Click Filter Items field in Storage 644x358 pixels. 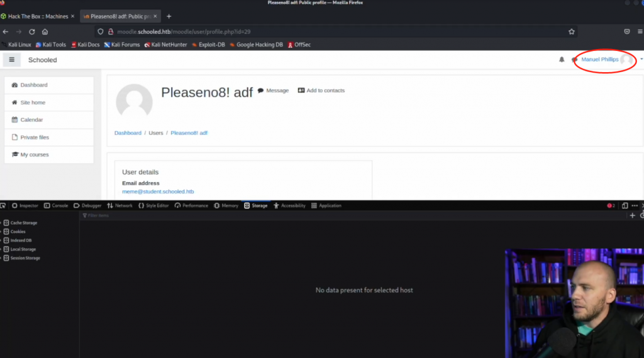pyautogui.click(x=353, y=215)
